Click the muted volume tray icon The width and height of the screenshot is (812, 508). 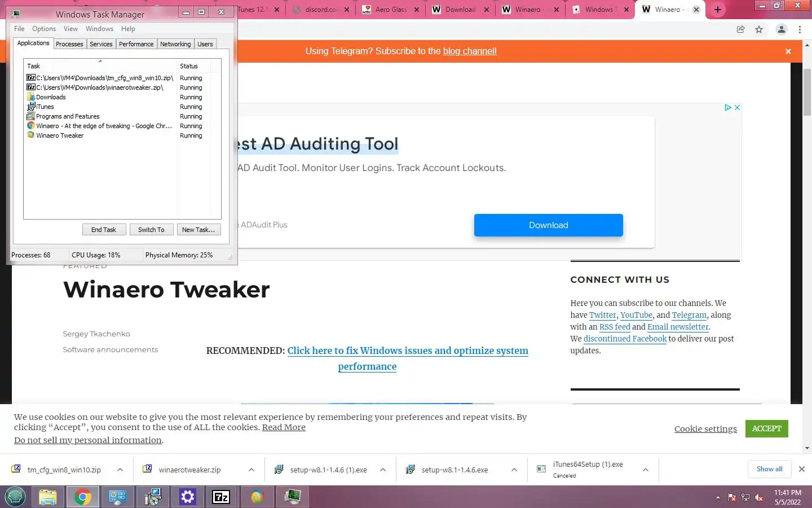click(759, 497)
